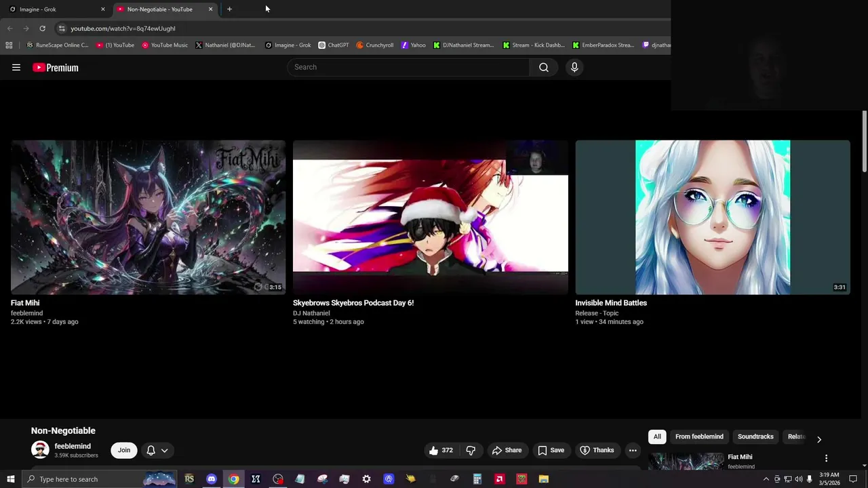The image size is (868, 488).
Task: Open the YouTube Music bookmark
Action: [x=165, y=45]
